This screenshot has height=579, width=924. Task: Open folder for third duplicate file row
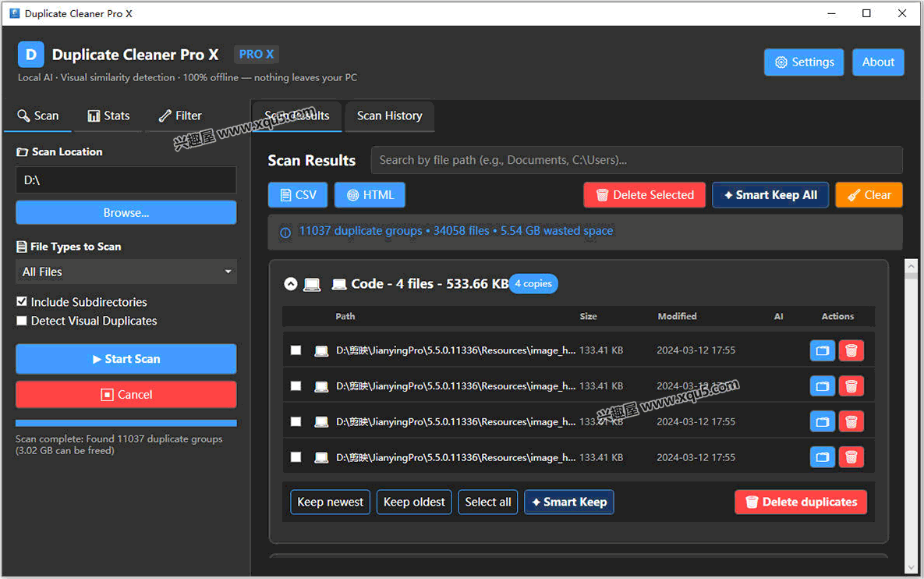coord(822,421)
